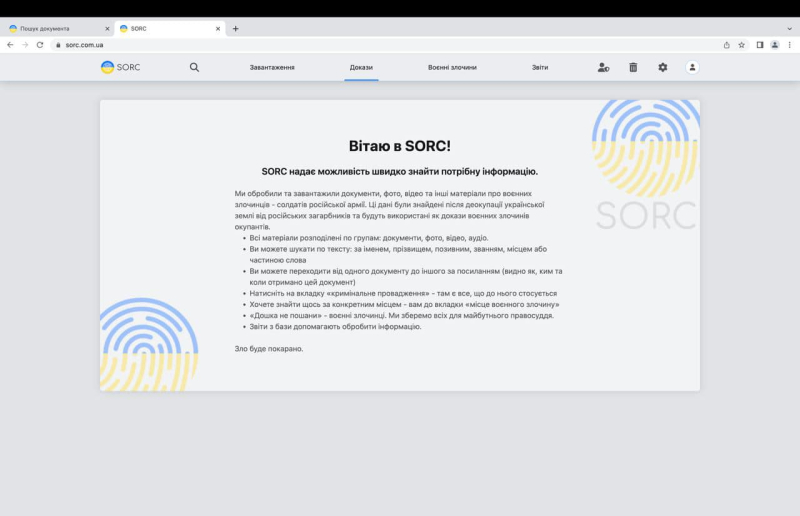Reload the page with the refresh icon
Viewport: 800px width, 516px height.
[x=40, y=45]
